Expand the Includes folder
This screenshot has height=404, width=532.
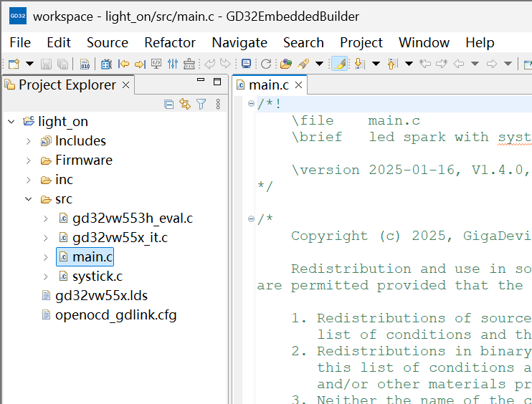[29, 141]
